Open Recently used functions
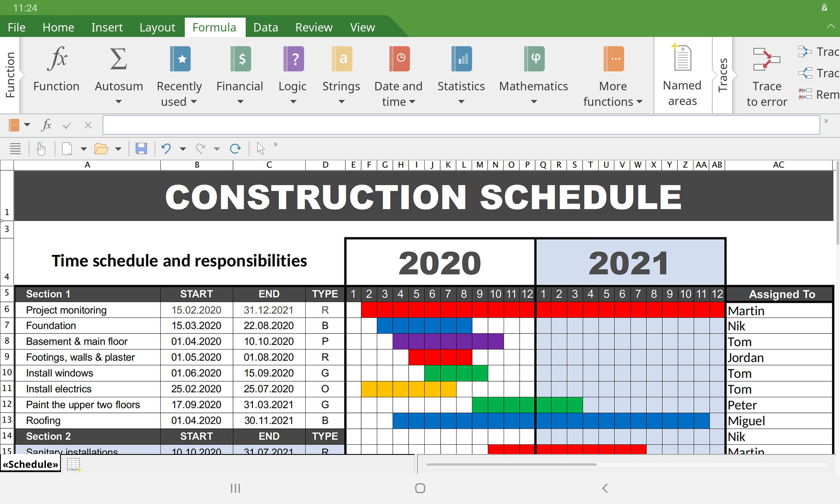This screenshot has width=840, height=504. pos(179,76)
